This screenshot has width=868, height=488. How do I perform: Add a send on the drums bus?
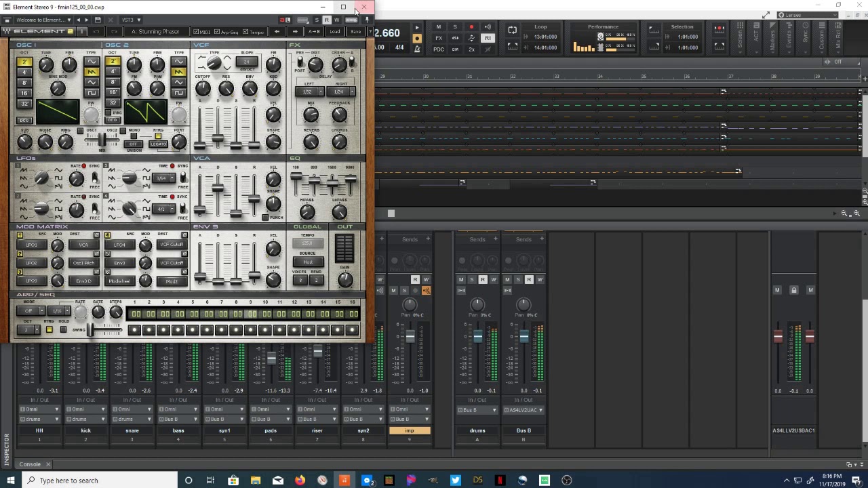pyautogui.click(x=495, y=239)
